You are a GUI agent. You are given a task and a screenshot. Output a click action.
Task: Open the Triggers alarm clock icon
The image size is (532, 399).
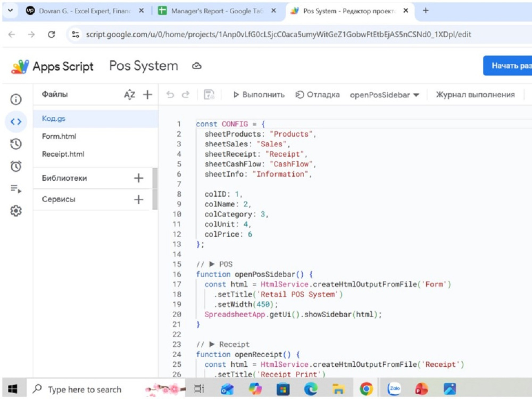coord(16,166)
